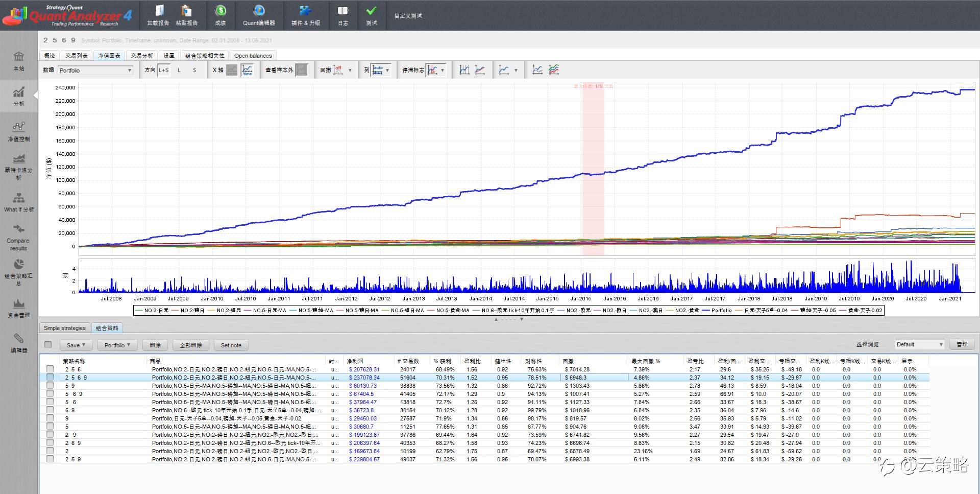The image size is (980, 494).
Task: Click the 全部删除 button
Action: tap(191, 345)
